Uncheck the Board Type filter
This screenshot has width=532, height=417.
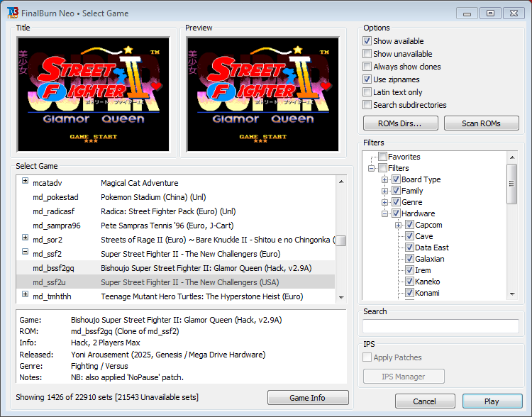pyautogui.click(x=396, y=179)
